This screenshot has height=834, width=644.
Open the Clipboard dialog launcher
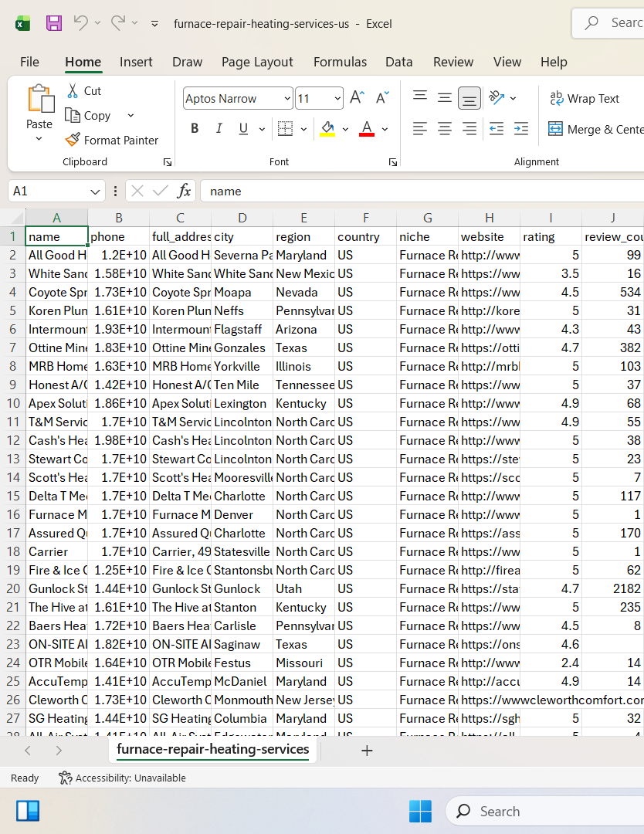click(x=168, y=162)
